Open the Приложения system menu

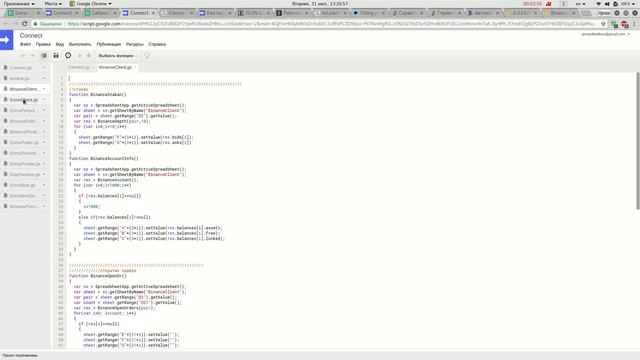tap(19, 4)
